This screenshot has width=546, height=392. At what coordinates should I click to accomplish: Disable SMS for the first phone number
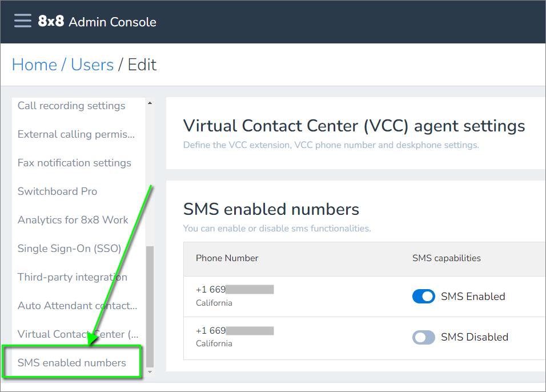(423, 297)
